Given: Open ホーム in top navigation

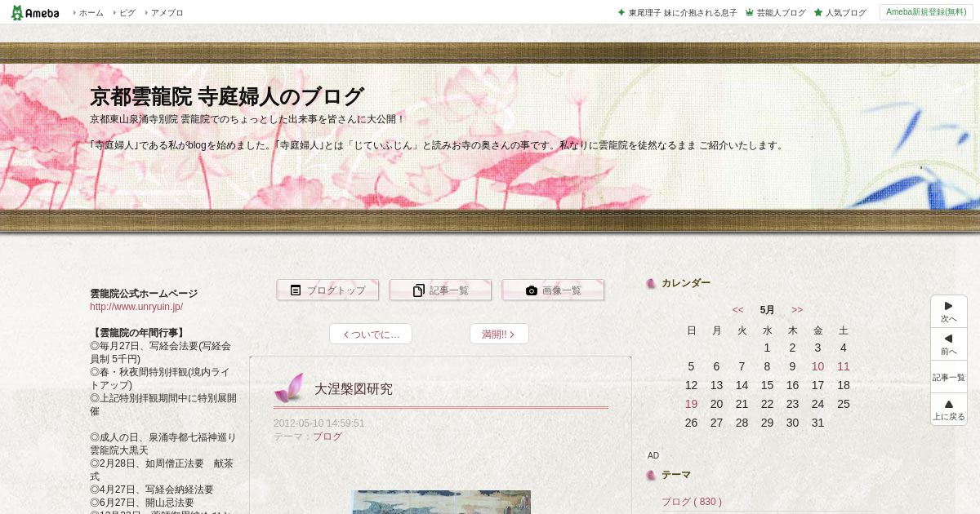Looking at the screenshot, I should click(91, 13).
